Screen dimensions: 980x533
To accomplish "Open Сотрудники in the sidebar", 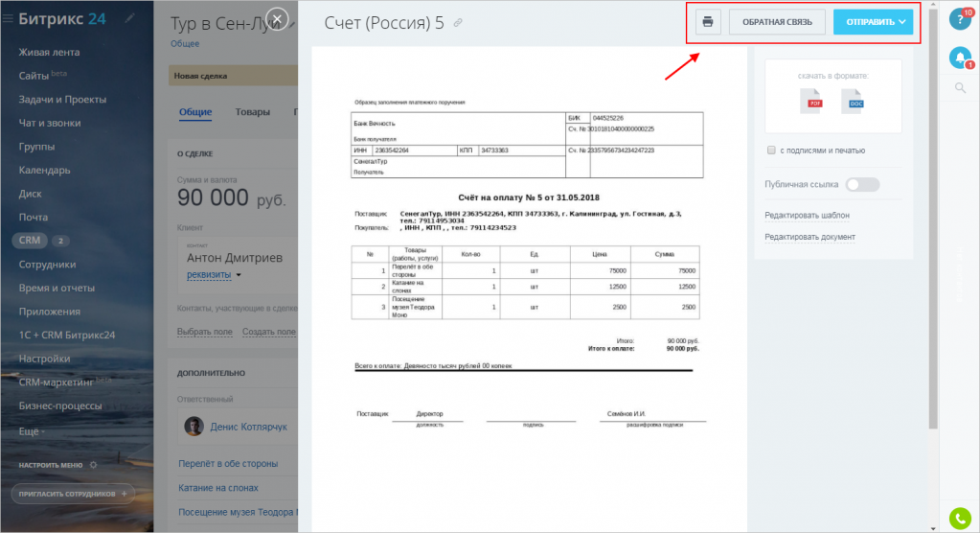I will 47,265.
